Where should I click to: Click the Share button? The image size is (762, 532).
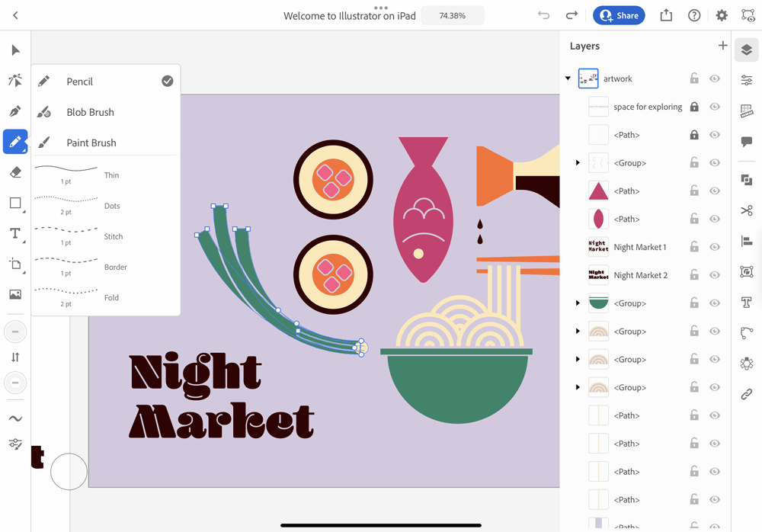coord(619,15)
